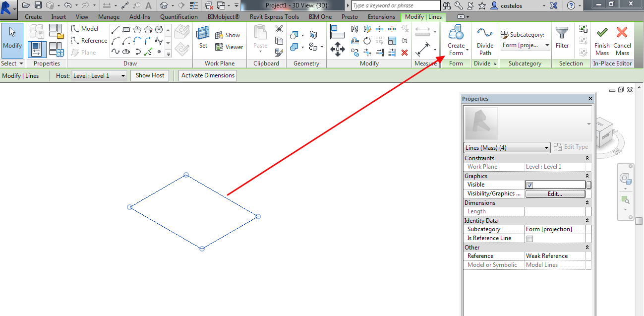Switch to the Create ribbon tab
The width and height of the screenshot is (644, 316).
click(x=33, y=16)
